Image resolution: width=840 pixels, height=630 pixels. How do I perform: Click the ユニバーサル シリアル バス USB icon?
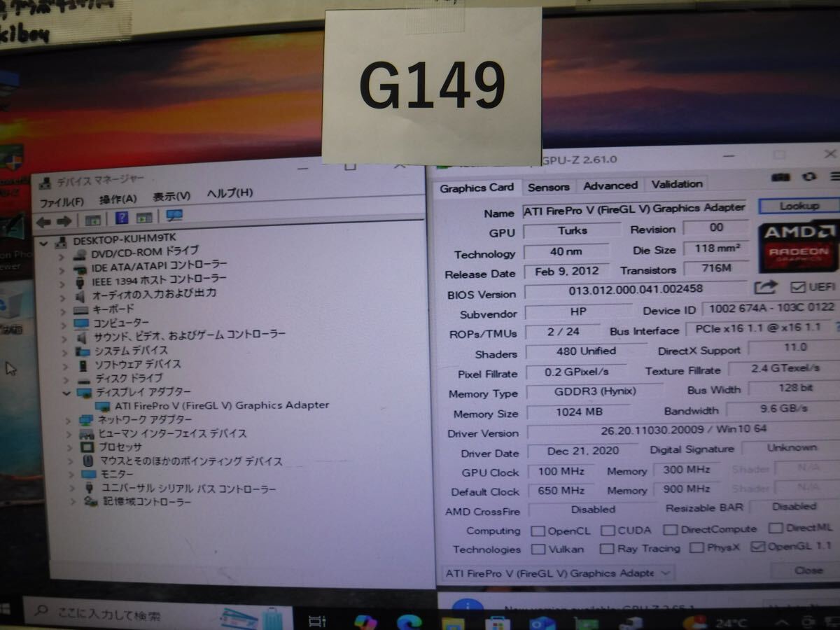click(90, 488)
